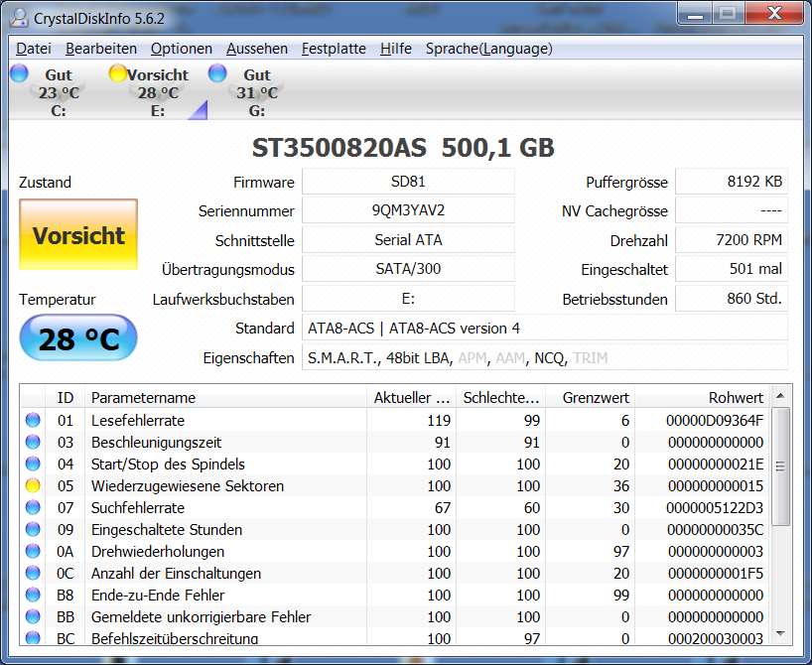Click the Rohwert column header

(702, 397)
